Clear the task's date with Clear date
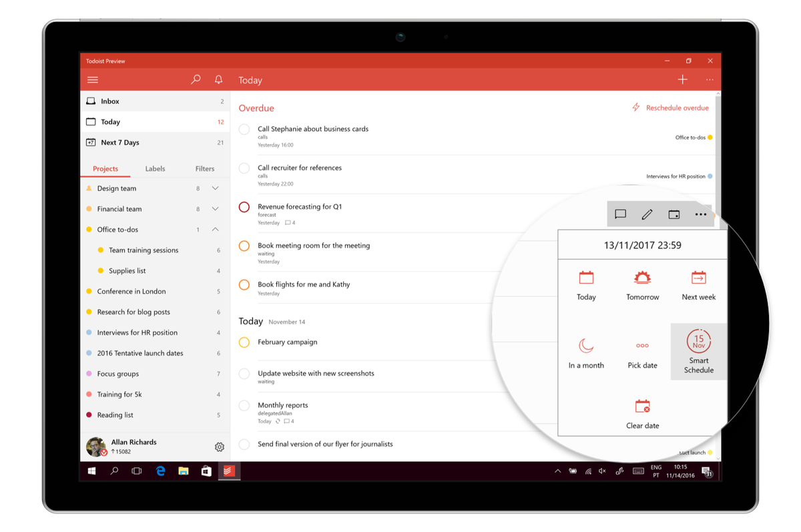The image size is (801, 532). pyautogui.click(x=641, y=412)
